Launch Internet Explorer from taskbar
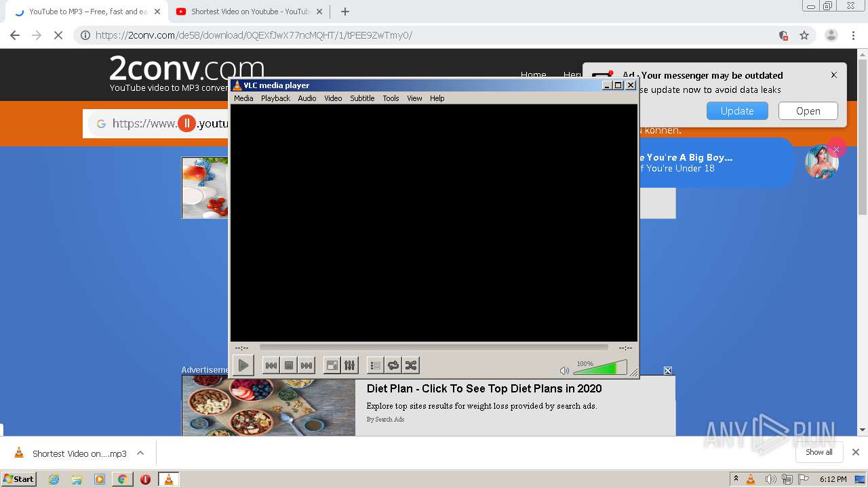Viewport: 868px width, 488px height. (54, 479)
